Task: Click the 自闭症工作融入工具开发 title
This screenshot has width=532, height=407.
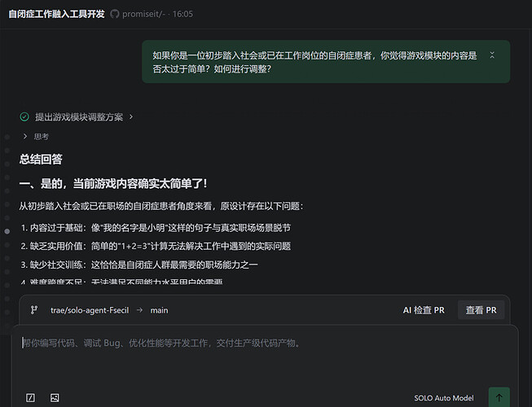Action: (x=56, y=14)
